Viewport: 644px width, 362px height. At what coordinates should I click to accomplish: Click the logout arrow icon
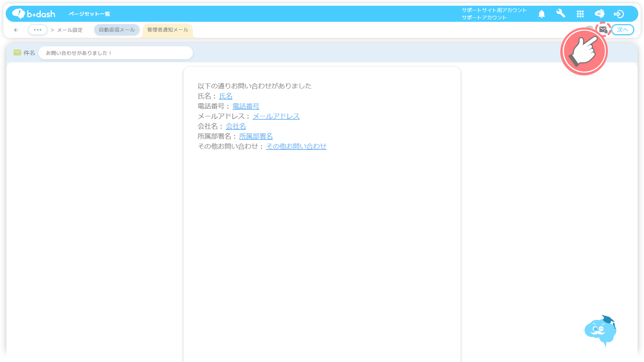point(619,14)
